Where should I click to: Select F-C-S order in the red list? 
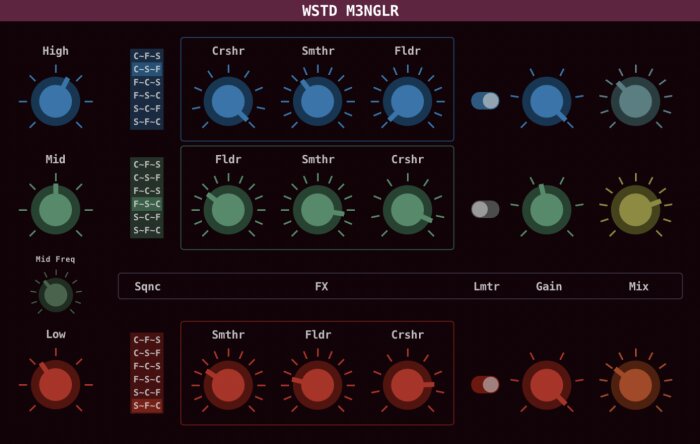(147, 366)
